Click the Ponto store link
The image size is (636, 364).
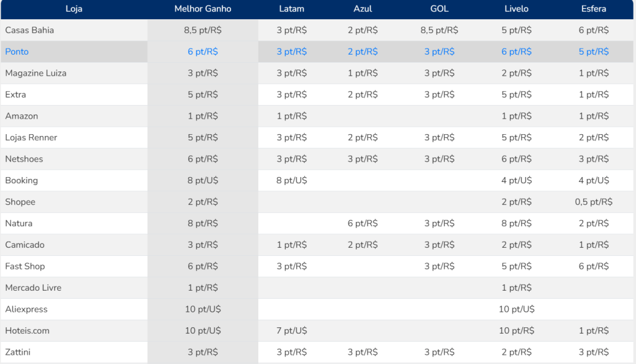click(17, 52)
